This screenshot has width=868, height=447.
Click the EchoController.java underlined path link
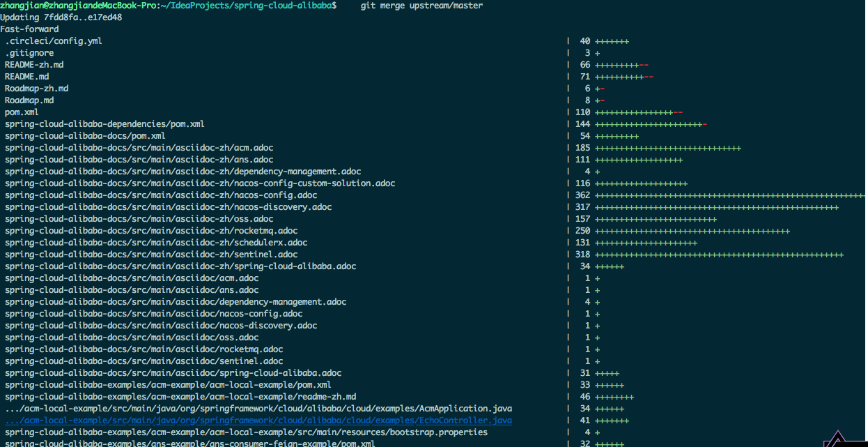click(258, 421)
